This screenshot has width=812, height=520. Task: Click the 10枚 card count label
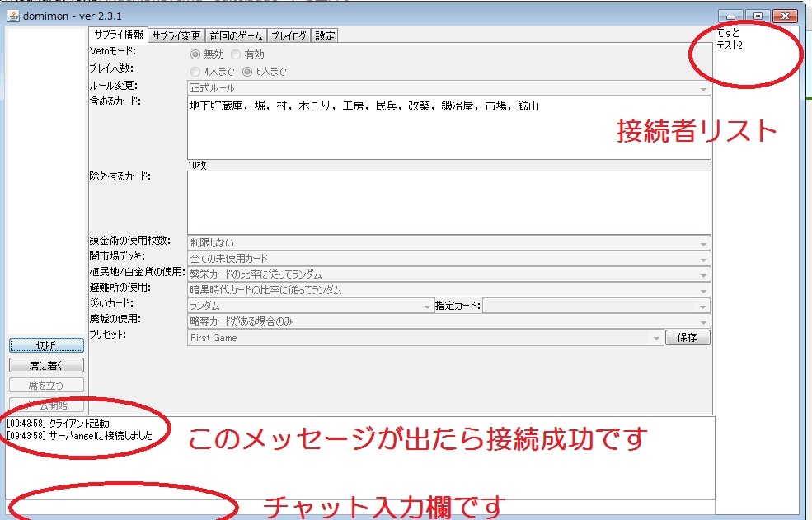click(x=197, y=165)
